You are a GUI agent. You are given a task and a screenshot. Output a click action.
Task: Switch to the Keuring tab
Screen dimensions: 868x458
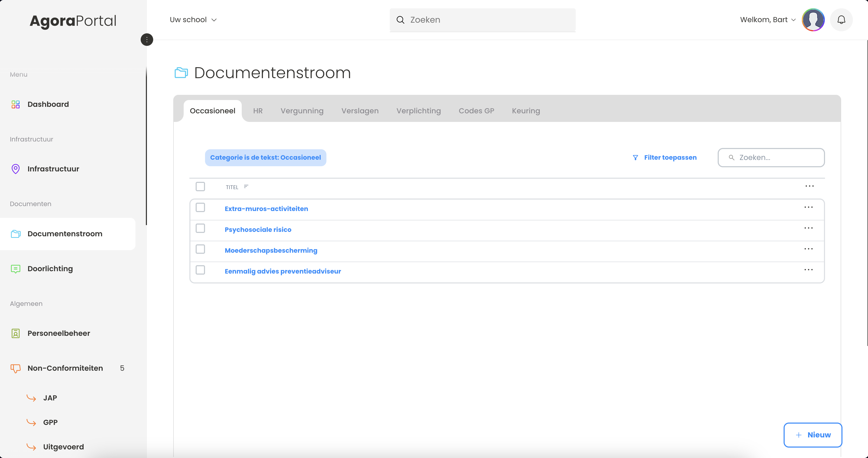click(x=526, y=111)
